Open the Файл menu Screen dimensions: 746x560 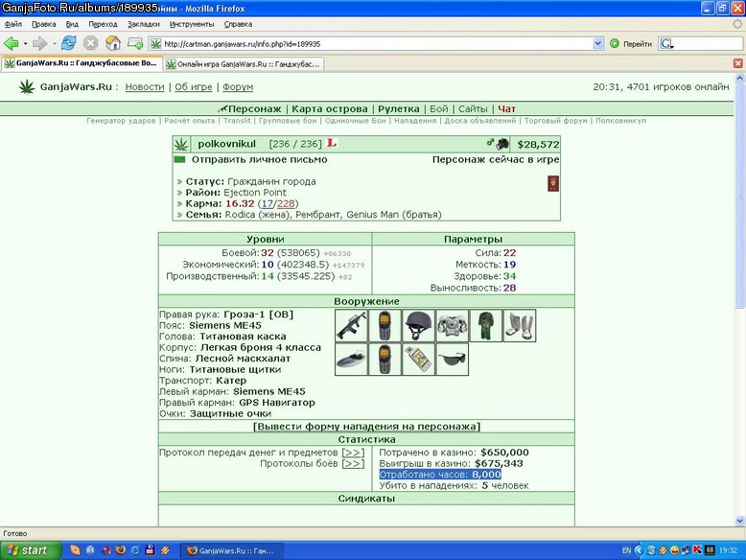pyautogui.click(x=13, y=24)
